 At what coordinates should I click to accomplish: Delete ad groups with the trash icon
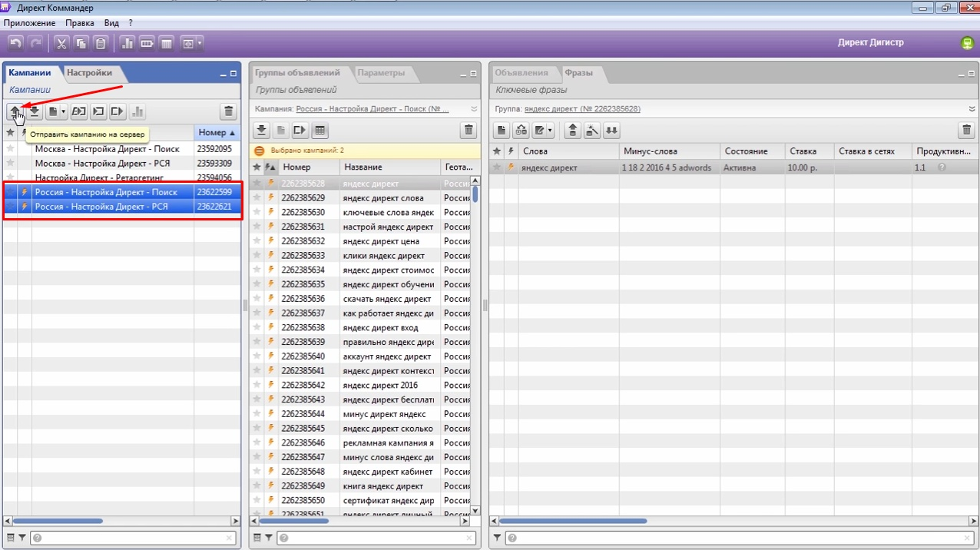(468, 131)
